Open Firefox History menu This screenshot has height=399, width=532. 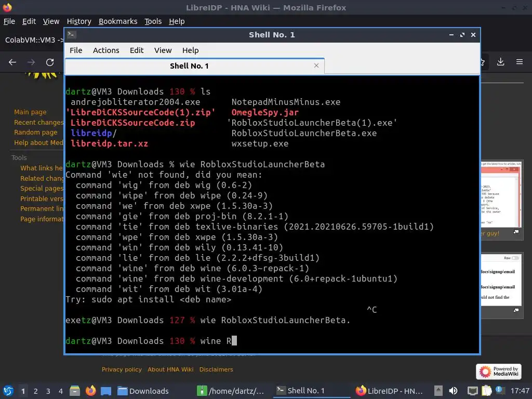tap(79, 21)
